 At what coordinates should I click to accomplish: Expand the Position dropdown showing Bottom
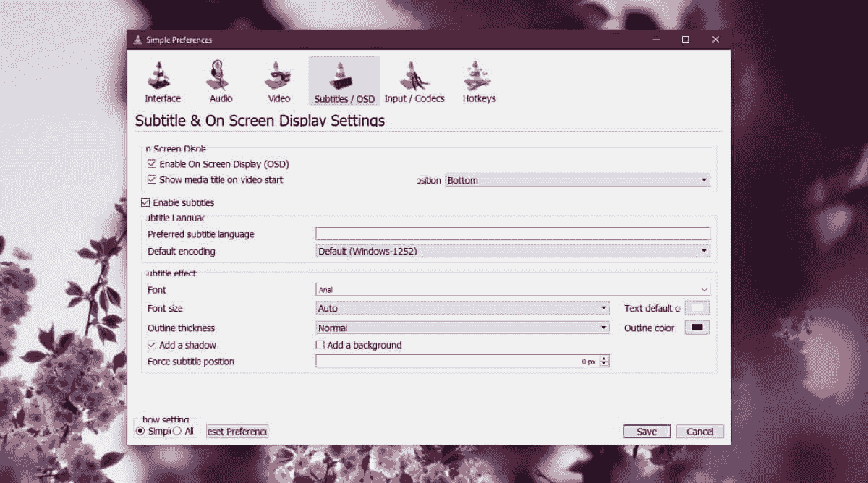point(576,180)
